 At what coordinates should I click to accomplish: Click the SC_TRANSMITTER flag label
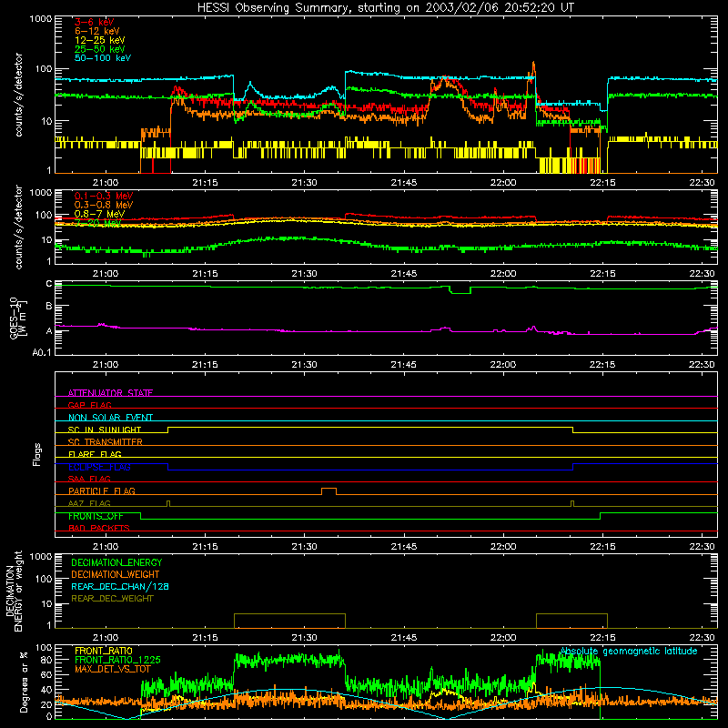106,442
